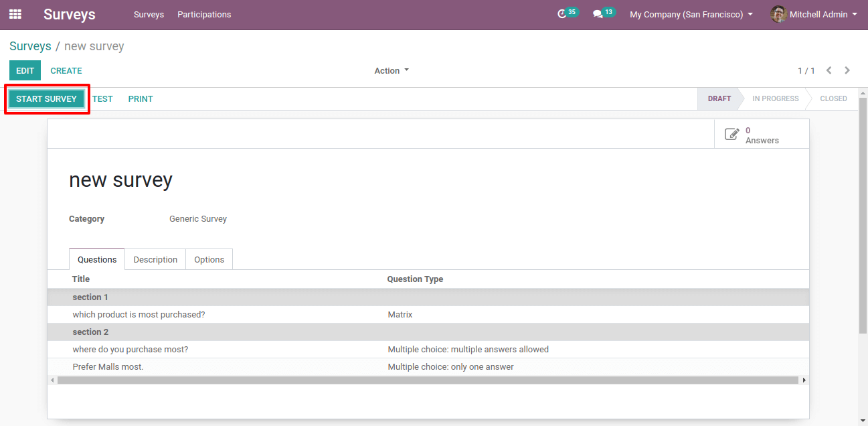Click the page scrollbar up arrow
Viewport: 868px width, 426px height.
863,92
